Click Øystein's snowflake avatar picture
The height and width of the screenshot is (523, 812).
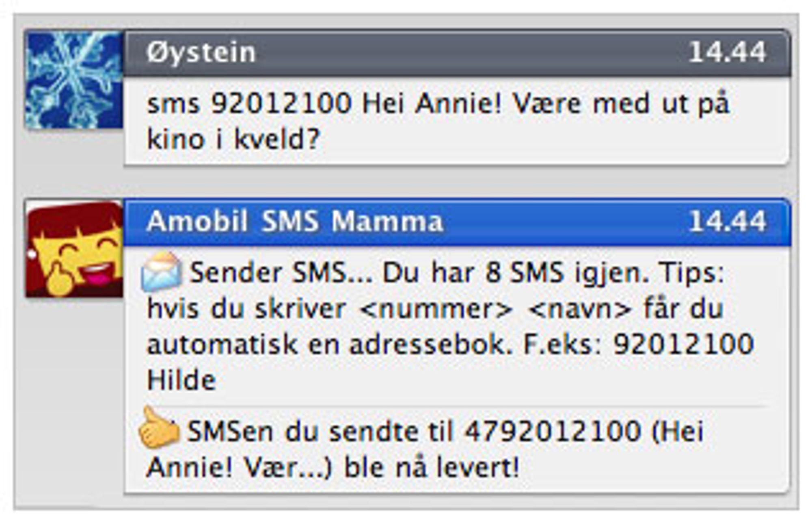tap(74, 80)
